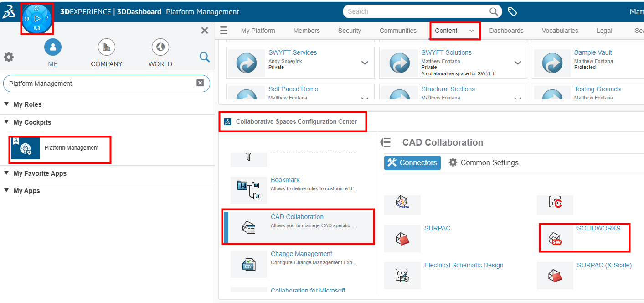Open the SURPAC connector icon
The width and height of the screenshot is (644, 303).
point(402,238)
